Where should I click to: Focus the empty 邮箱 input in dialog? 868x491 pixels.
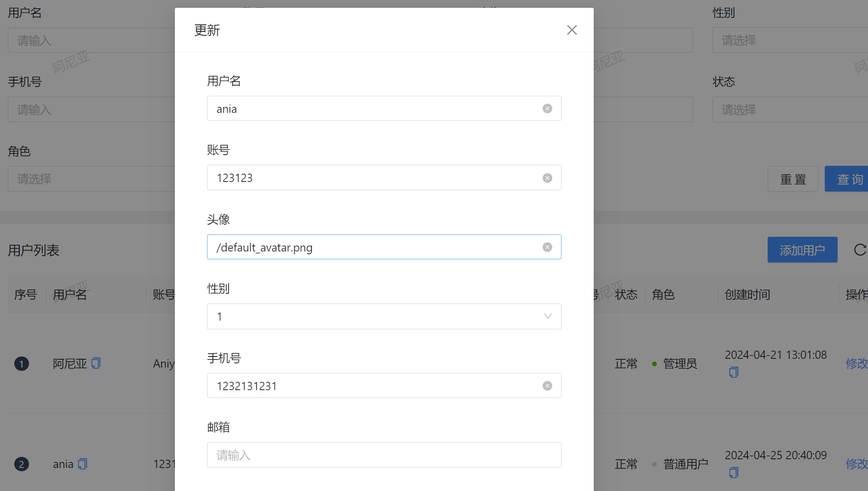[384, 455]
